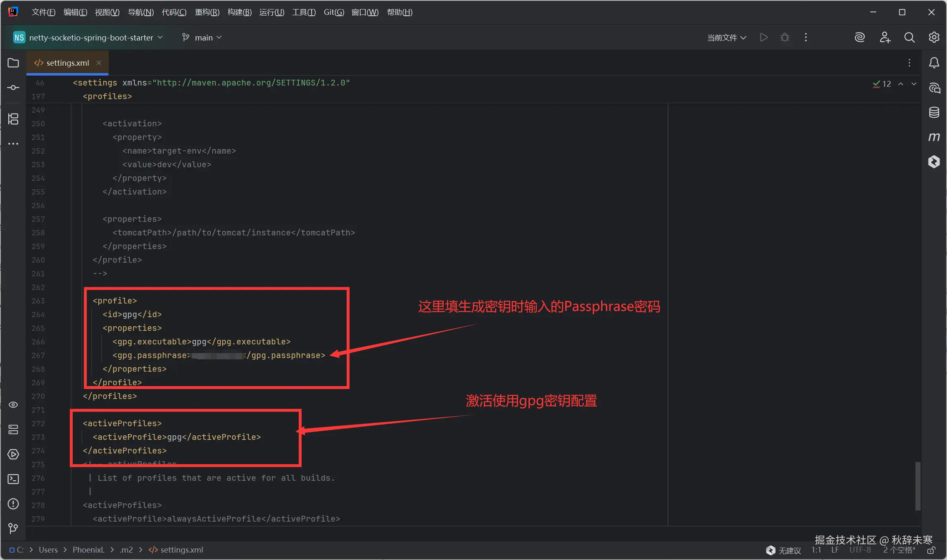Image resolution: width=947 pixels, height=560 pixels.
Task: Click the PhoenixL breadcrumb in path bar
Action: pos(88,550)
